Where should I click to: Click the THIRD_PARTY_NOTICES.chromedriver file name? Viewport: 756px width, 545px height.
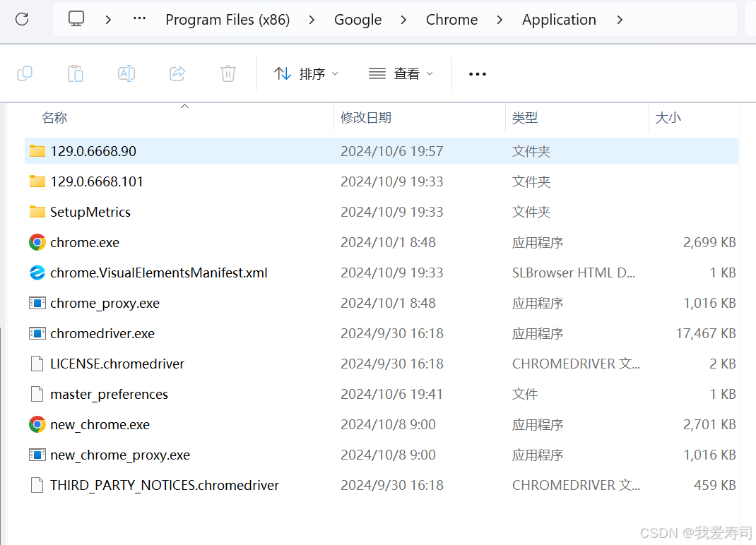(x=165, y=485)
